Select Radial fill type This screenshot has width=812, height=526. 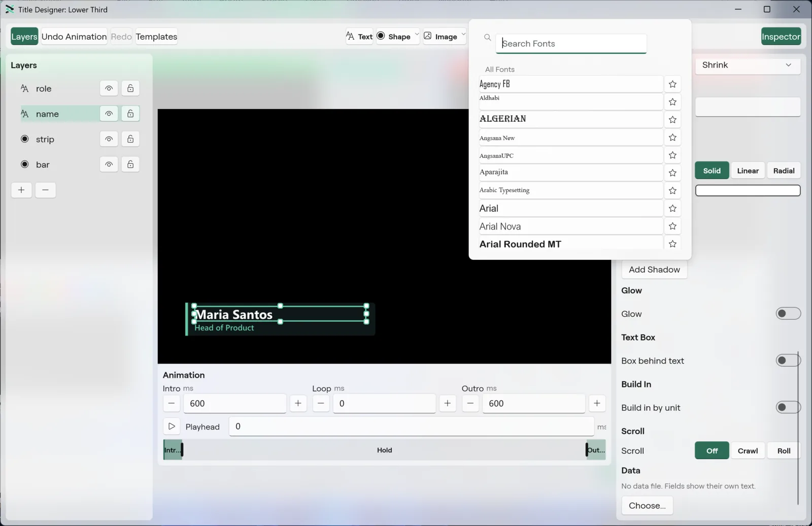tap(784, 171)
